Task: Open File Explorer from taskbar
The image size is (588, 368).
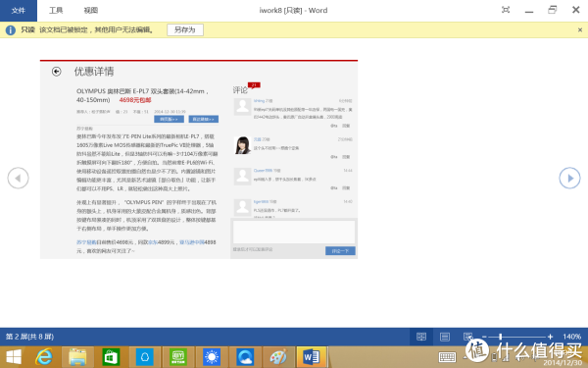Action: (77, 357)
